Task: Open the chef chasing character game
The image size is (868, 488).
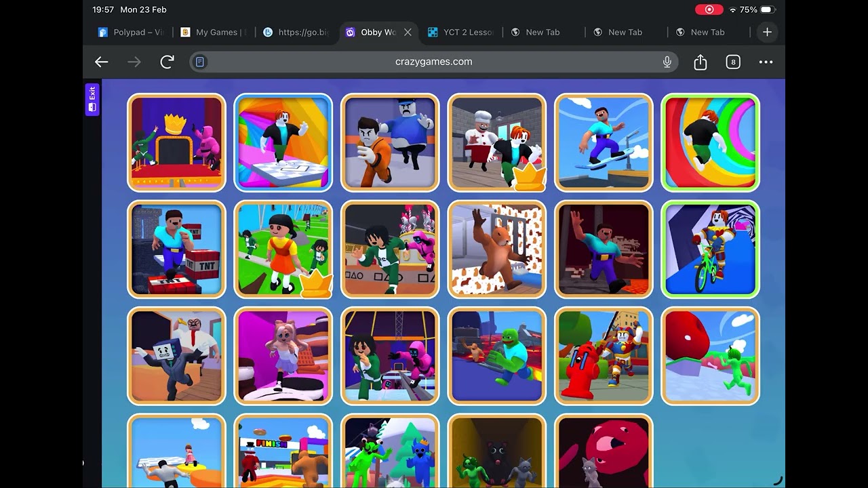Action: point(497,142)
